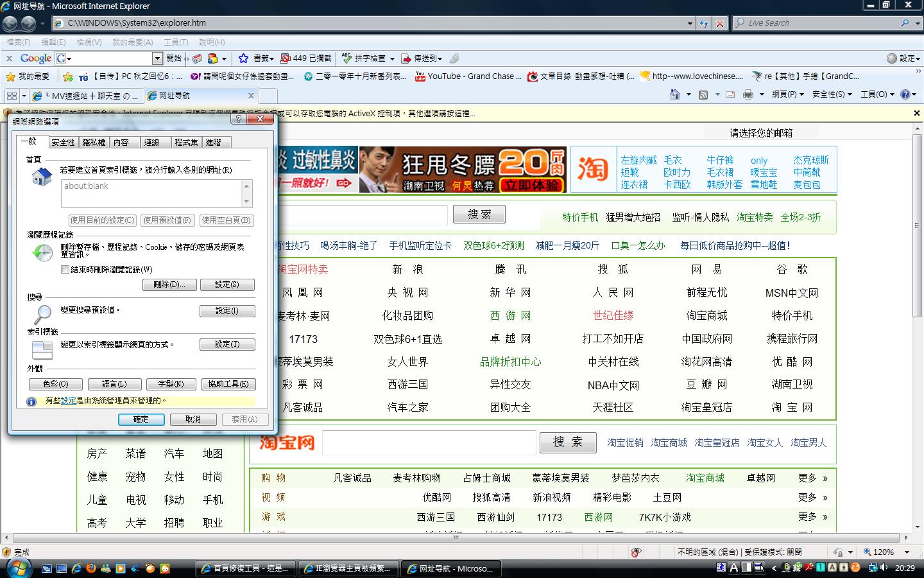
Task: Open the Quick Tabs list dropdown arrow
Action: coord(24,96)
